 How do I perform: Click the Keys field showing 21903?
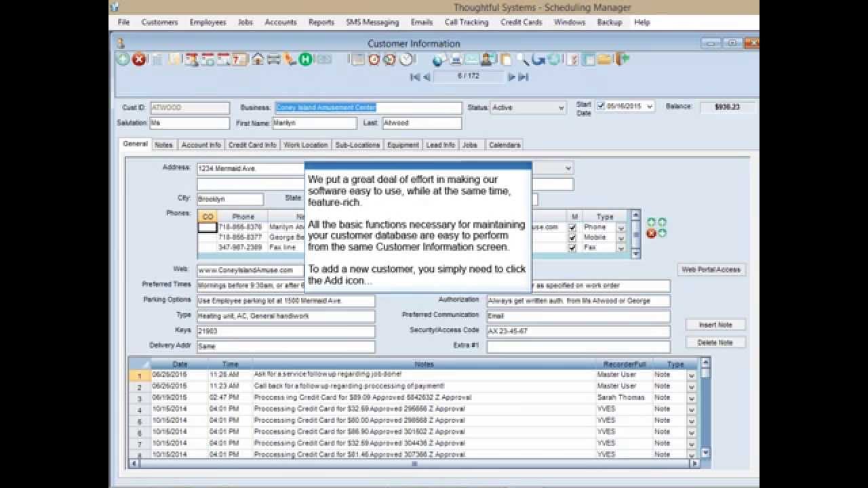(x=285, y=331)
